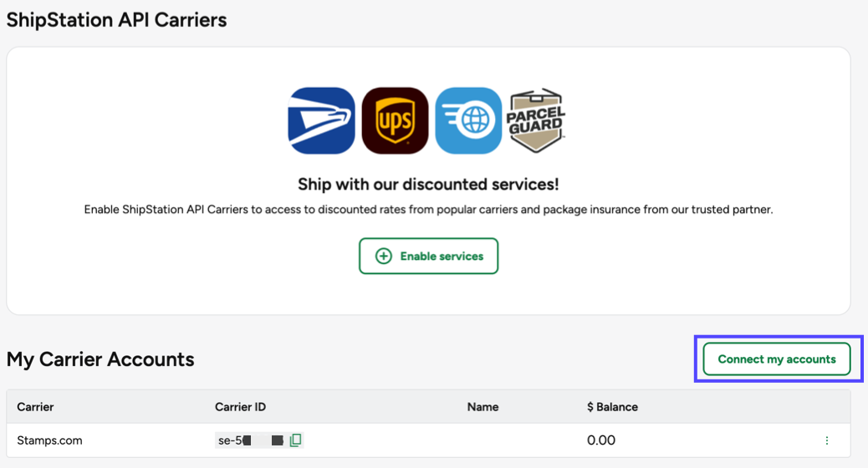Click the discounted services headline
This screenshot has width=868, height=468.
[428, 184]
